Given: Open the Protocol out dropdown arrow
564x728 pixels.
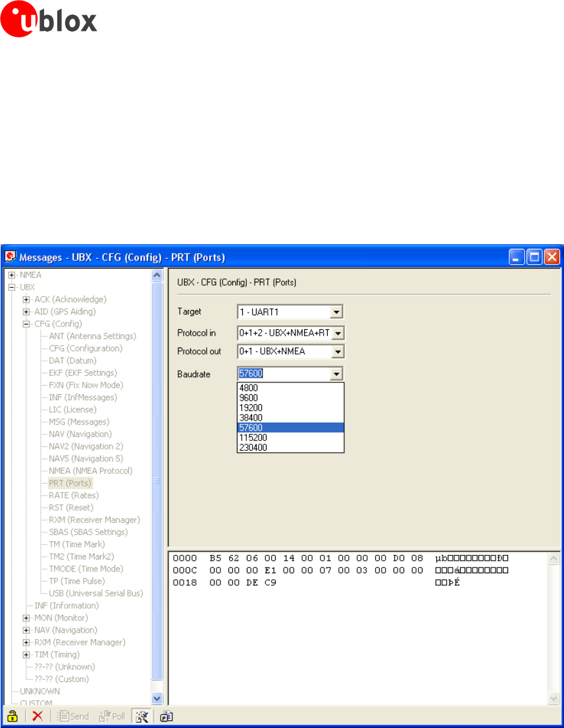Looking at the screenshot, I should point(338,351).
